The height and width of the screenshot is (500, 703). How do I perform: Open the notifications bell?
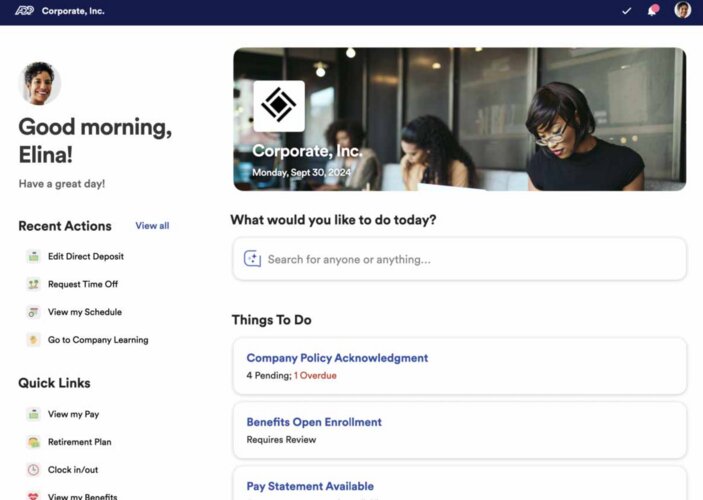(654, 11)
